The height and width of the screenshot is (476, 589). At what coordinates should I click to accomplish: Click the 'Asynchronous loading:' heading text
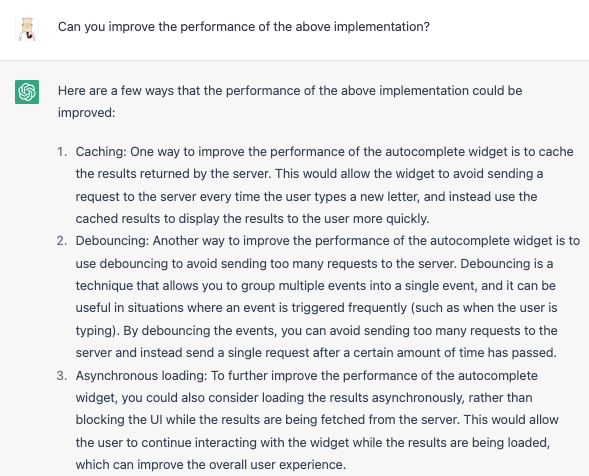pos(141,376)
